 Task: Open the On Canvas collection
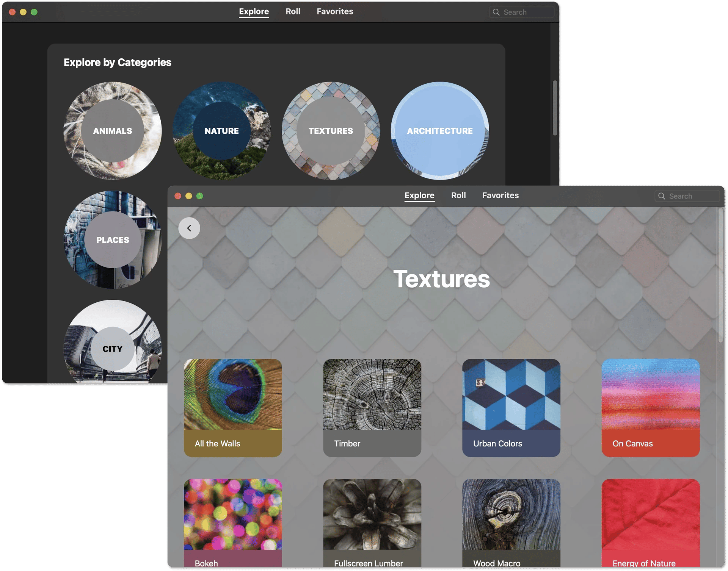(x=650, y=408)
